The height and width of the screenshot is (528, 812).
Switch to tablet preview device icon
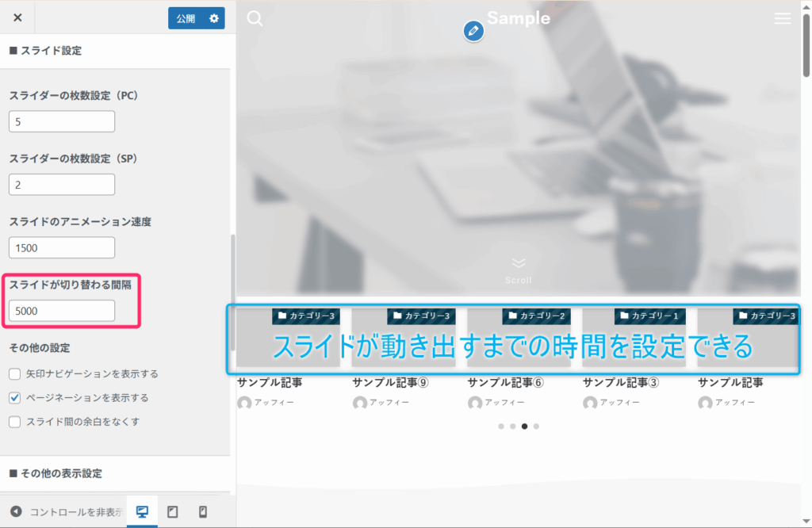(172, 511)
